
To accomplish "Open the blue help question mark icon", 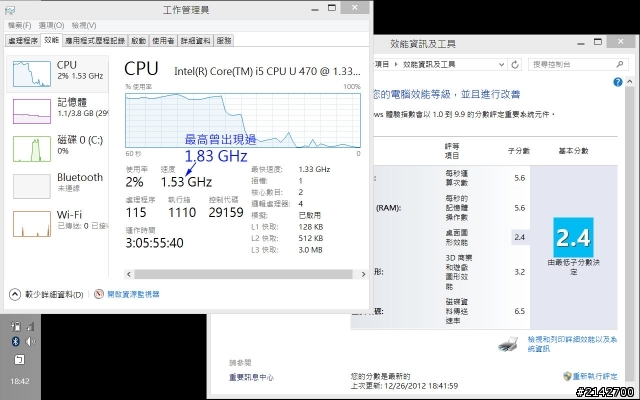I will coord(618,82).
